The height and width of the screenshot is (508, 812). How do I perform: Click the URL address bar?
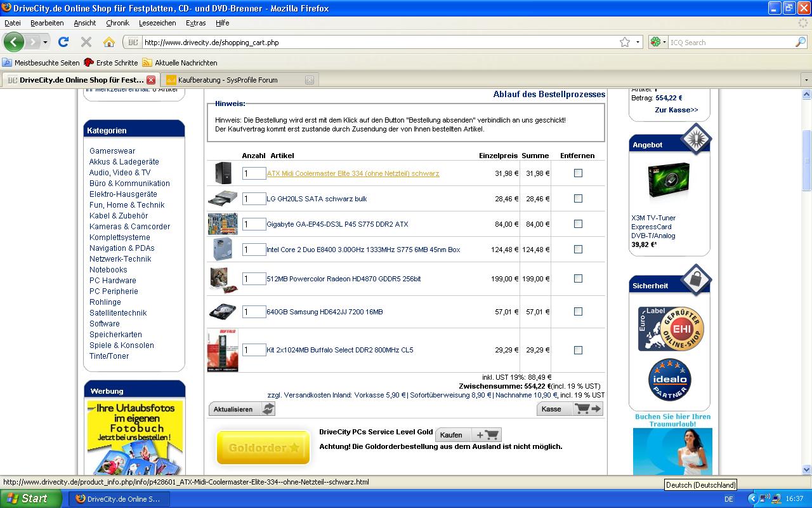379,43
